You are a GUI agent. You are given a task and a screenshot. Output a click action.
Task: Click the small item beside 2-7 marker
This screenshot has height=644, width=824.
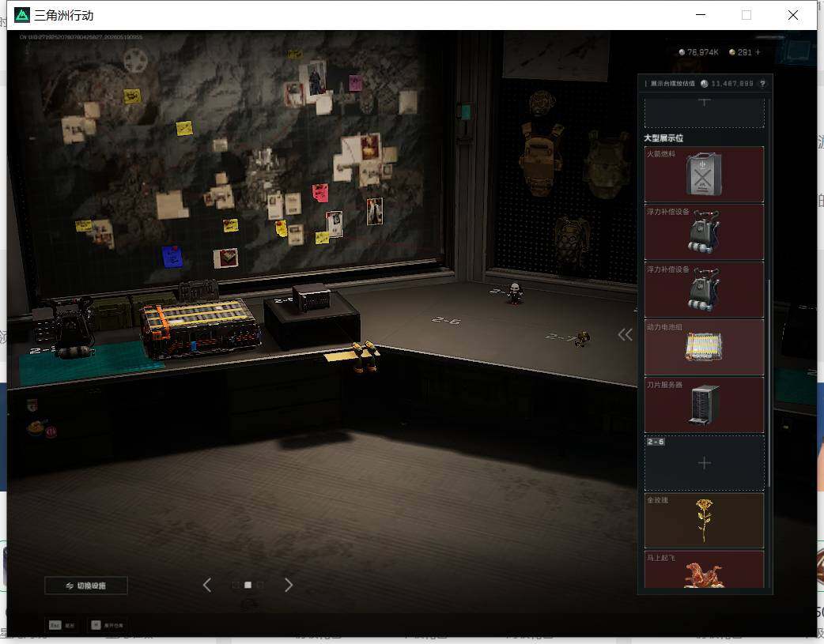(x=582, y=339)
